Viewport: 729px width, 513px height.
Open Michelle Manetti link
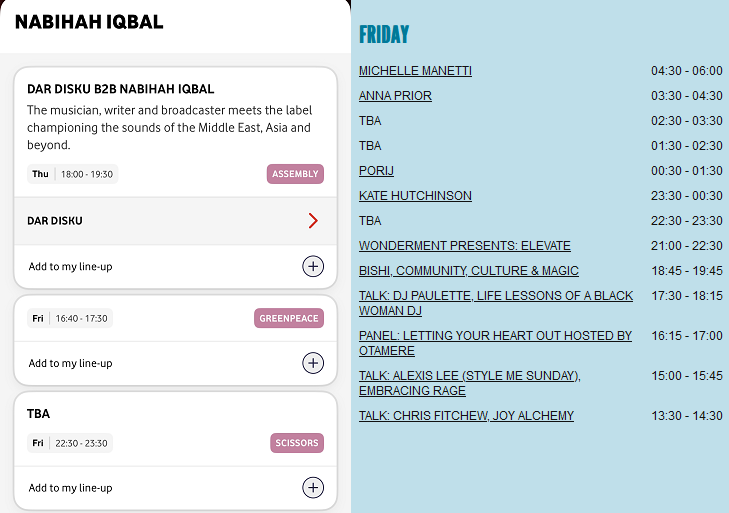[x=415, y=71]
